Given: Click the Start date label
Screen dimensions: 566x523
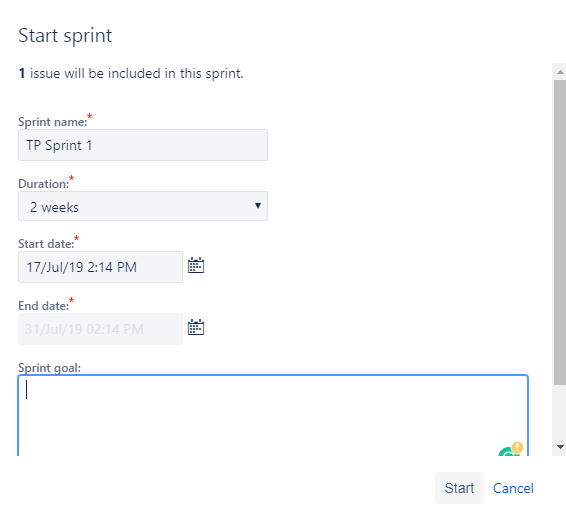Looking at the screenshot, I should click(46, 244).
